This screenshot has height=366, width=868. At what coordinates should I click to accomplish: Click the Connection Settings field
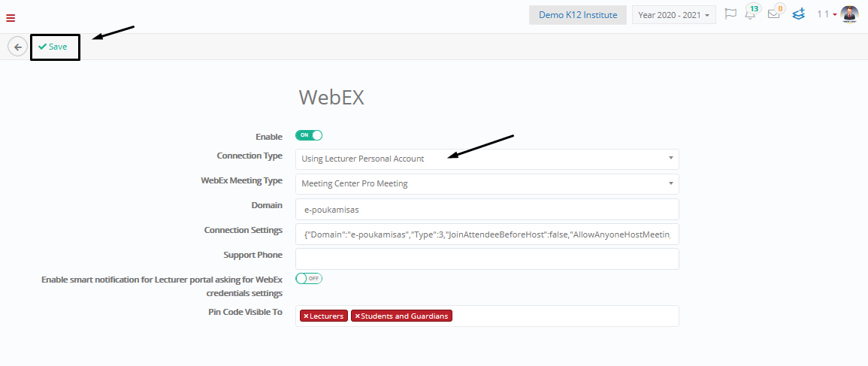click(x=487, y=234)
